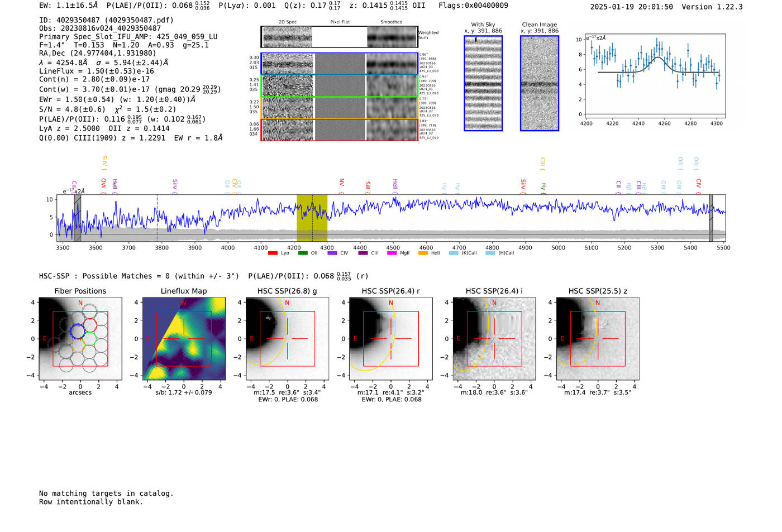Click the RA,Dec coordinates line
Screen dimensions: 782x532
click(x=98, y=54)
